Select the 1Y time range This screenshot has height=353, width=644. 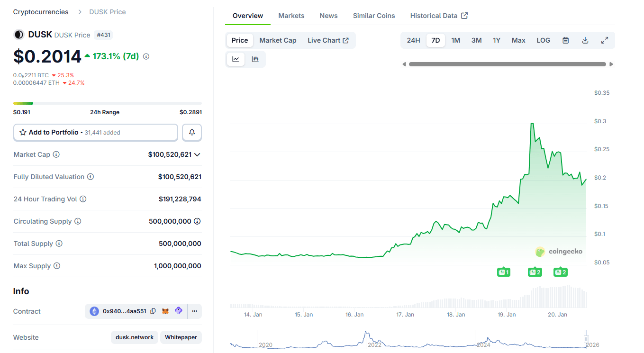coord(497,40)
